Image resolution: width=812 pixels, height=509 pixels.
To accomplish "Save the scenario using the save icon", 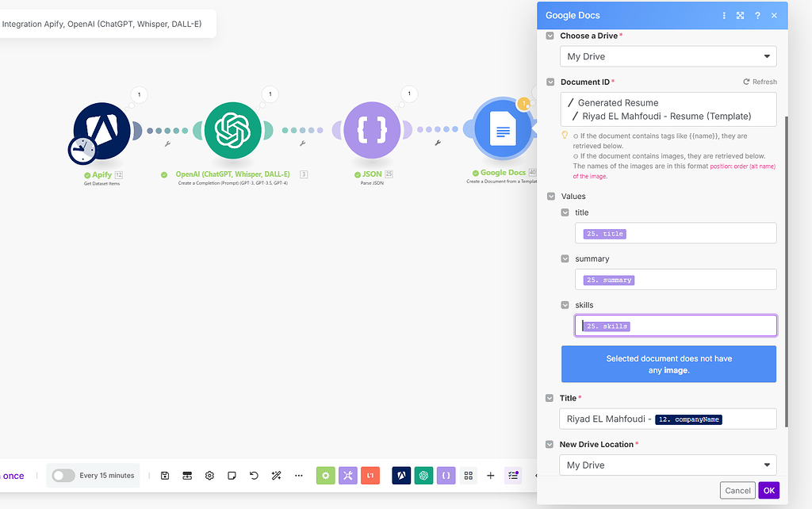I will (165, 475).
